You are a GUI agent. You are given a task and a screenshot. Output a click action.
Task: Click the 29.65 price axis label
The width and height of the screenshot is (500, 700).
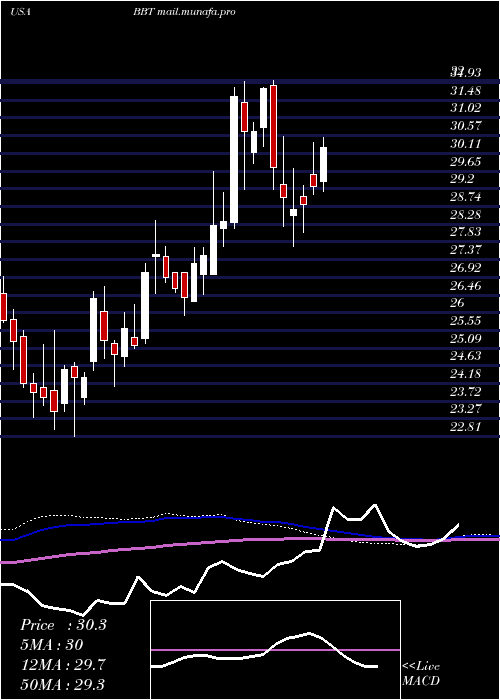(465, 161)
